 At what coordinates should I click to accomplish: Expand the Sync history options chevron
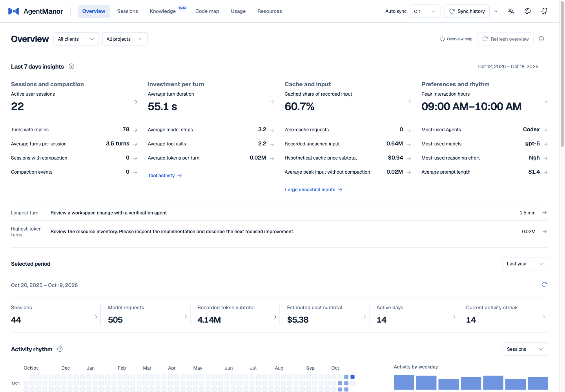pyautogui.click(x=496, y=11)
